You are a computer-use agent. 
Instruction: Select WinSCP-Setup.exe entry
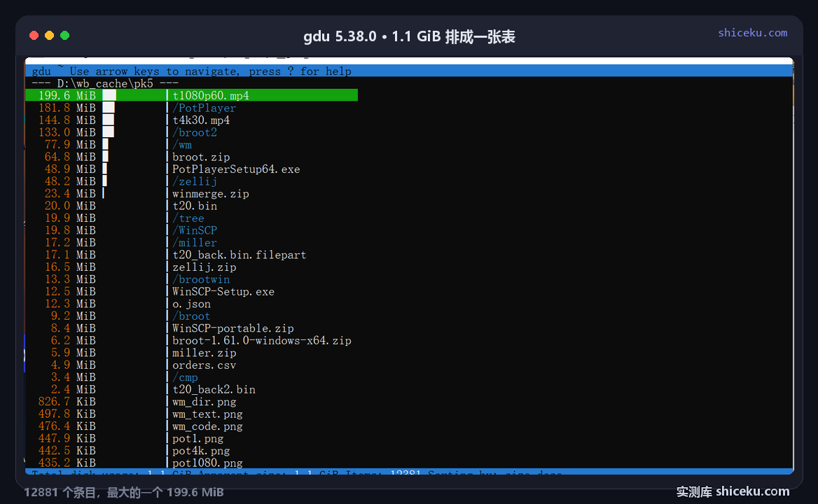click(x=223, y=291)
